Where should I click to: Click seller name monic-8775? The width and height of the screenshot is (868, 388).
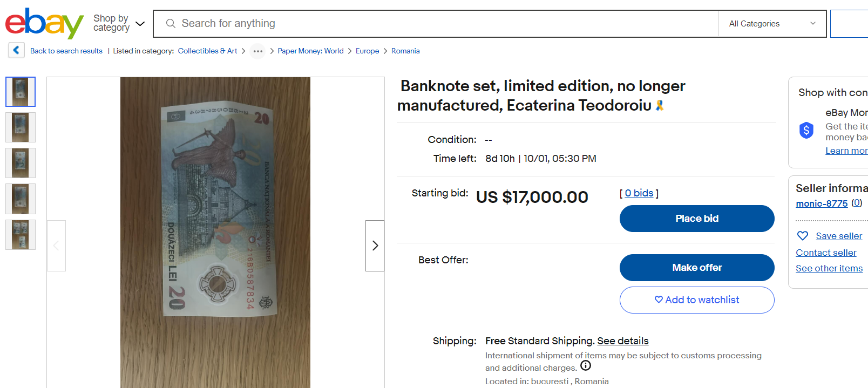[822, 203]
